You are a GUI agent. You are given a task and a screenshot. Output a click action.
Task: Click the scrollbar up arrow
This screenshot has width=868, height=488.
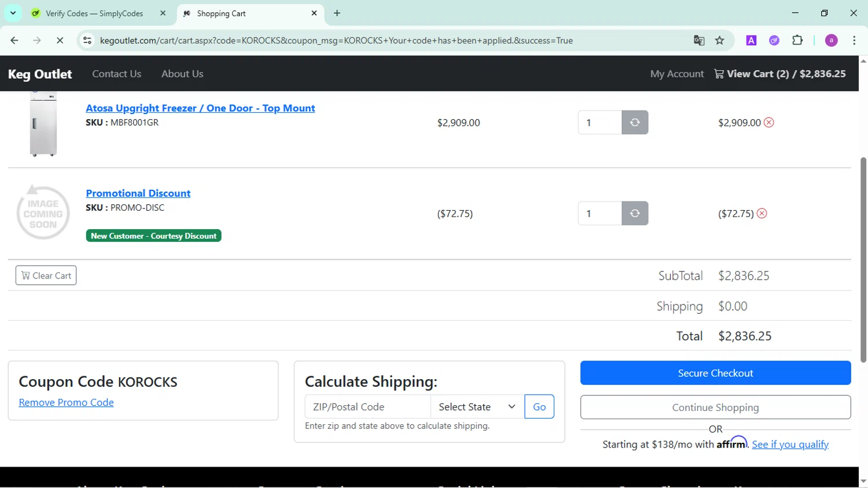tap(863, 60)
